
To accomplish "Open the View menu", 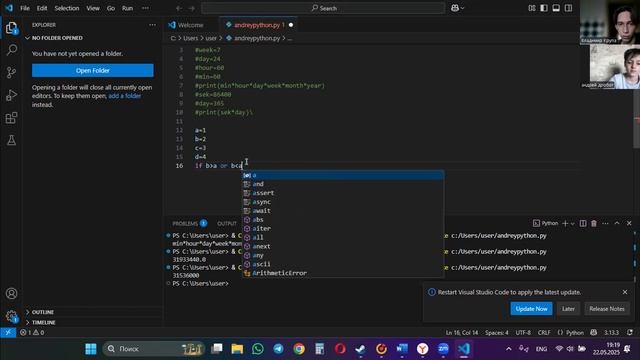I will (93, 8).
